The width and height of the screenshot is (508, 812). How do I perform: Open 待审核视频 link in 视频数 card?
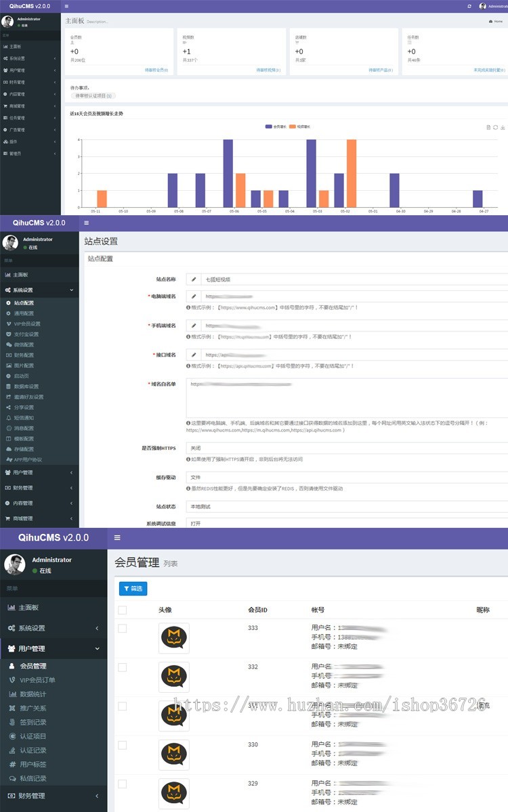269,70
